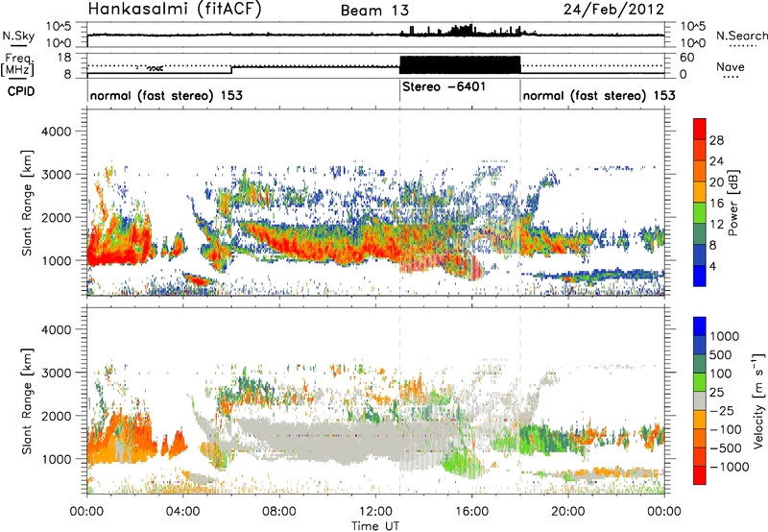Click the Velocity [m s-1] colorbar label
The height and width of the screenshot is (532, 768).
758,400
